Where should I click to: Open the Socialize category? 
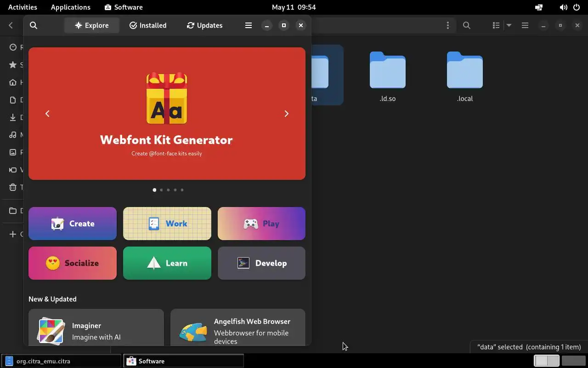tap(73, 263)
